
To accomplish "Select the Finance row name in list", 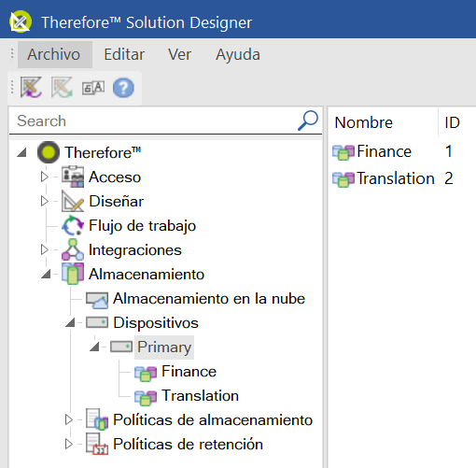I will coord(384,151).
